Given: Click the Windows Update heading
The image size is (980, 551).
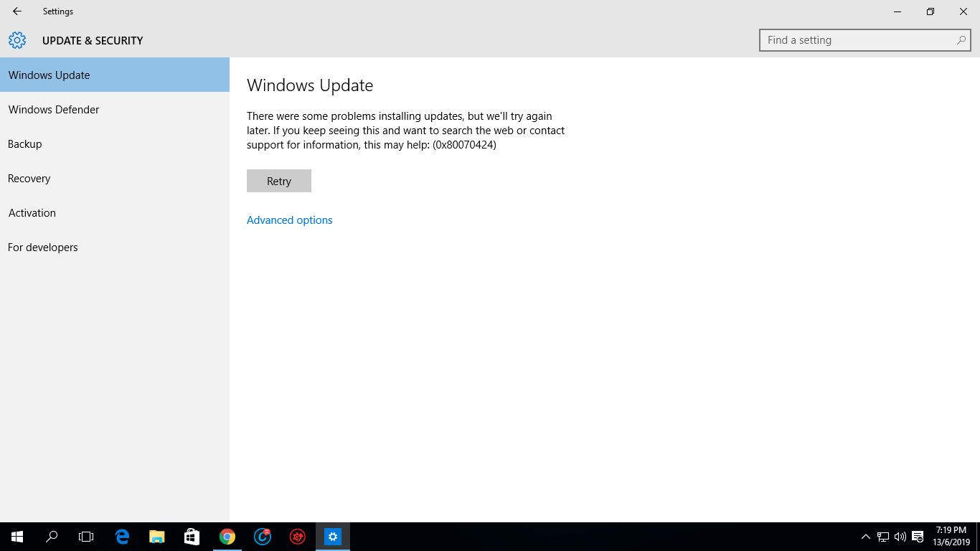Looking at the screenshot, I should click(x=310, y=85).
